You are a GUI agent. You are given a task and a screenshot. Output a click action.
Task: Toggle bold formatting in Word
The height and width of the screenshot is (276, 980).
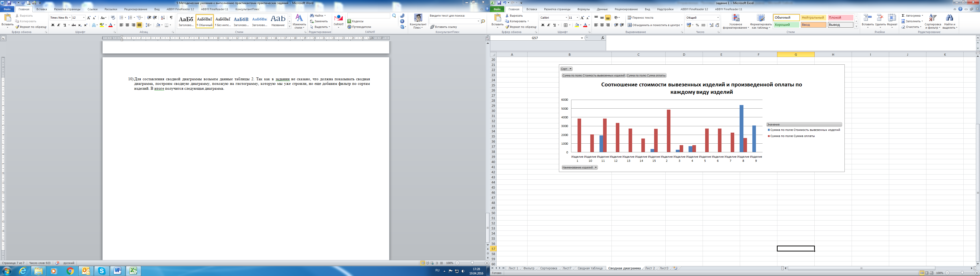[53, 25]
